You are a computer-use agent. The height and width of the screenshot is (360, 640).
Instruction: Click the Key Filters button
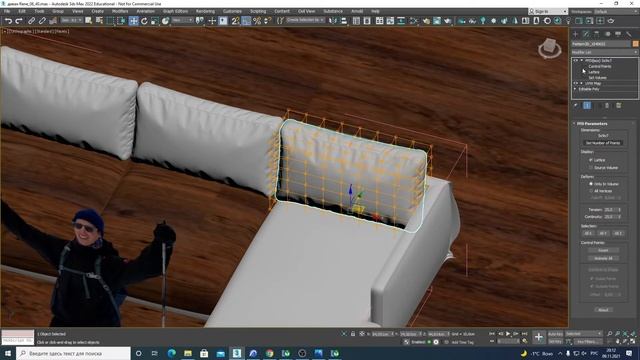point(588,342)
